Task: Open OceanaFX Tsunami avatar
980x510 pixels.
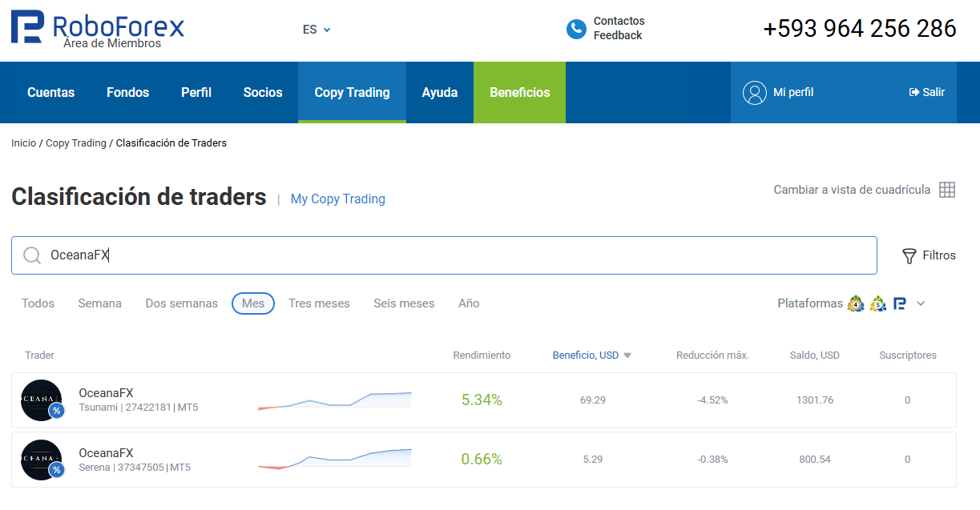Action: (x=42, y=400)
